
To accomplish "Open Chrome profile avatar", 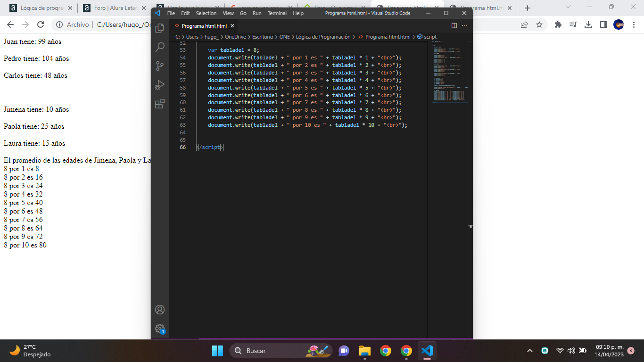I will [x=619, y=25].
